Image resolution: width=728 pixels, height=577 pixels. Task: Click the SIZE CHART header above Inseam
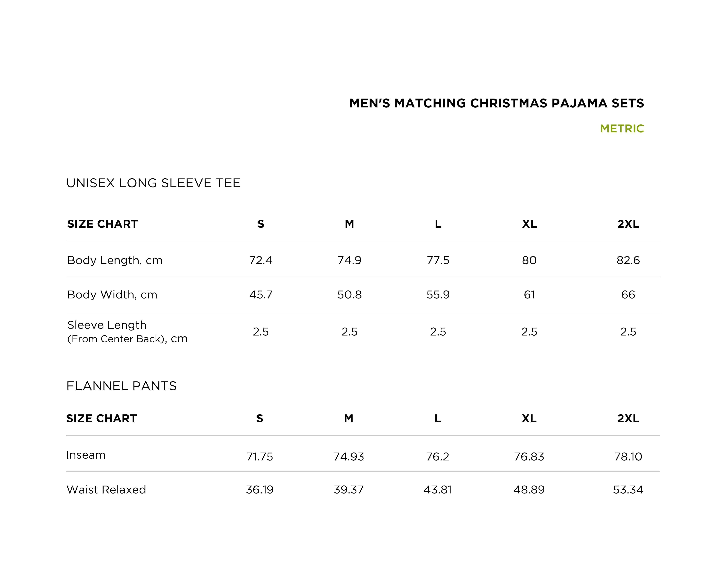pyautogui.click(x=101, y=418)
